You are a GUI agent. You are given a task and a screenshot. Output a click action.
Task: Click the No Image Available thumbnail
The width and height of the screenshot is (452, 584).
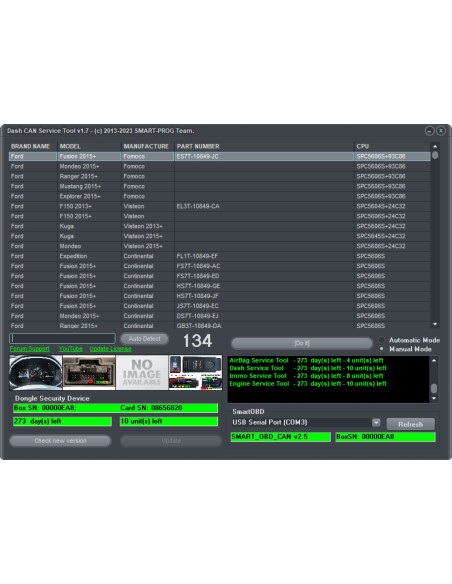pyautogui.click(x=142, y=372)
